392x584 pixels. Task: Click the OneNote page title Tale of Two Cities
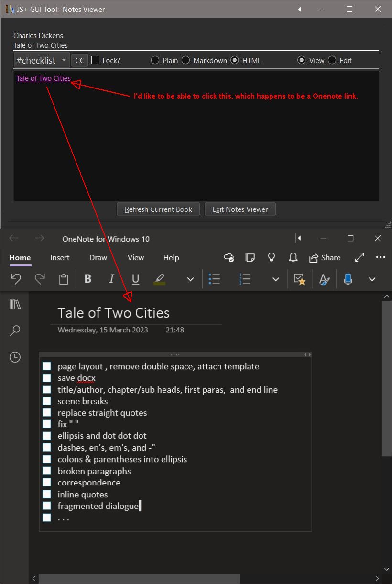113,313
